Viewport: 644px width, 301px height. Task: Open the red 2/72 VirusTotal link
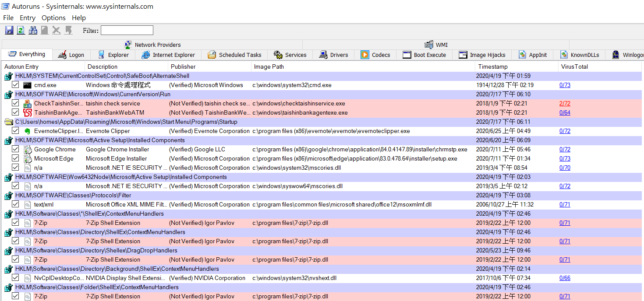click(x=565, y=104)
